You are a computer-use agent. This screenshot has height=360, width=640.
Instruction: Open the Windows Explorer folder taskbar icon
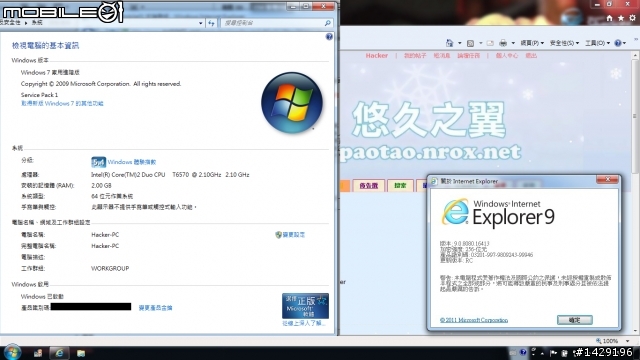pyautogui.click(x=81, y=353)
